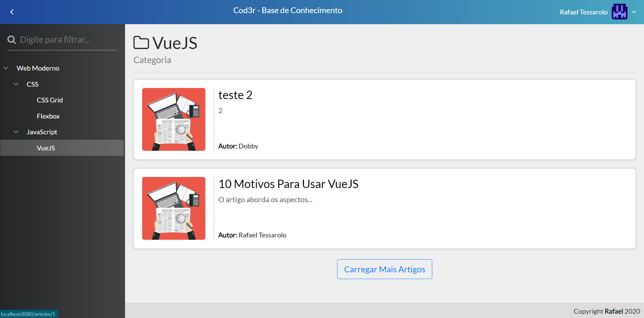
Task: Click the VueJS page heading text
Action: 175,43
